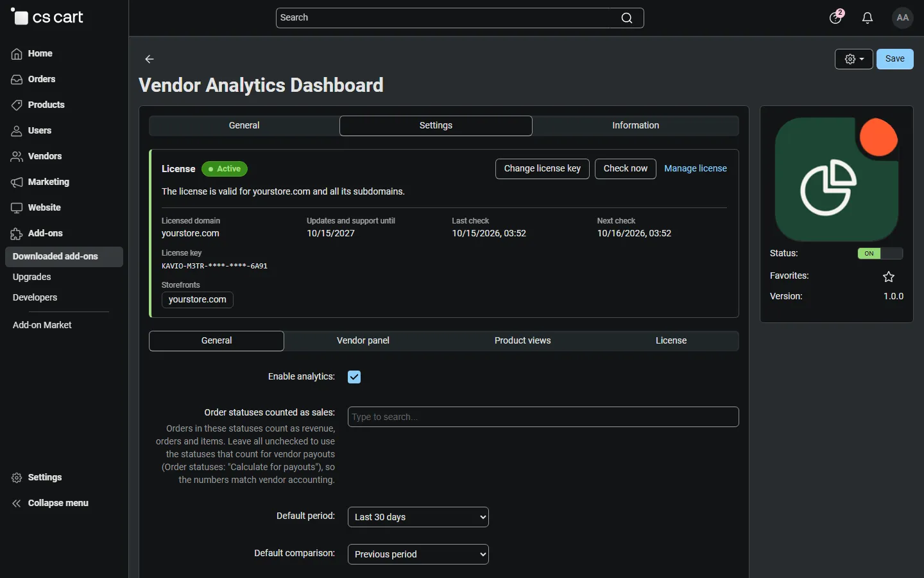Click the CS-Cart logo
The width and height of the screenshot is (924, 578).
47,17
